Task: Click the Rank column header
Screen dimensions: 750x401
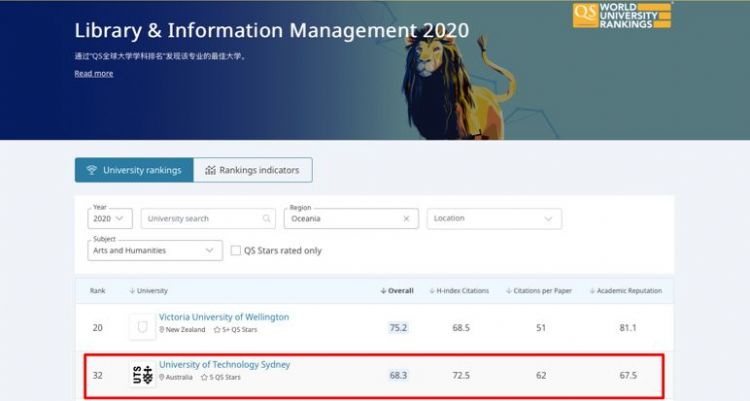Action: [98, 290]
